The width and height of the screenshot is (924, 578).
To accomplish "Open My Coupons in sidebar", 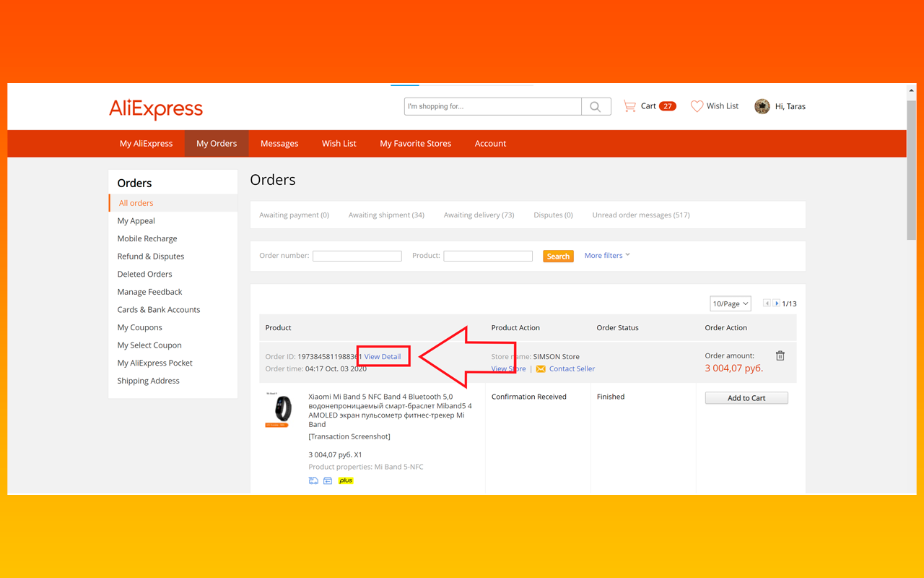I will 140,327.
